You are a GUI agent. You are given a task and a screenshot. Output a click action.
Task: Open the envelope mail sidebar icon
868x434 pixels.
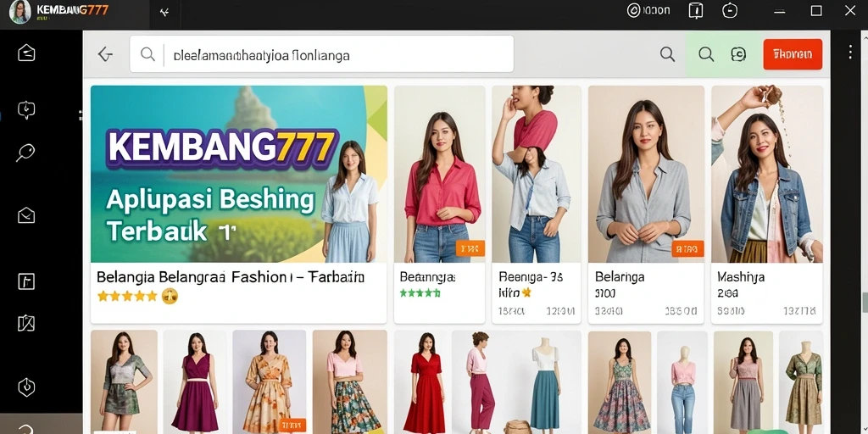pyautogui.click(x=26, y=214)
